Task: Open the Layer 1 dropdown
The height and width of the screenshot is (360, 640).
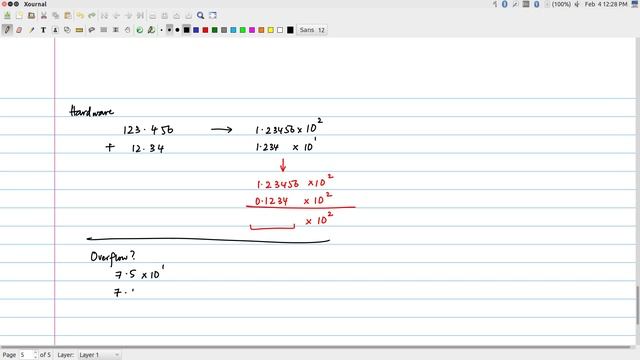Action: point(99,355)
